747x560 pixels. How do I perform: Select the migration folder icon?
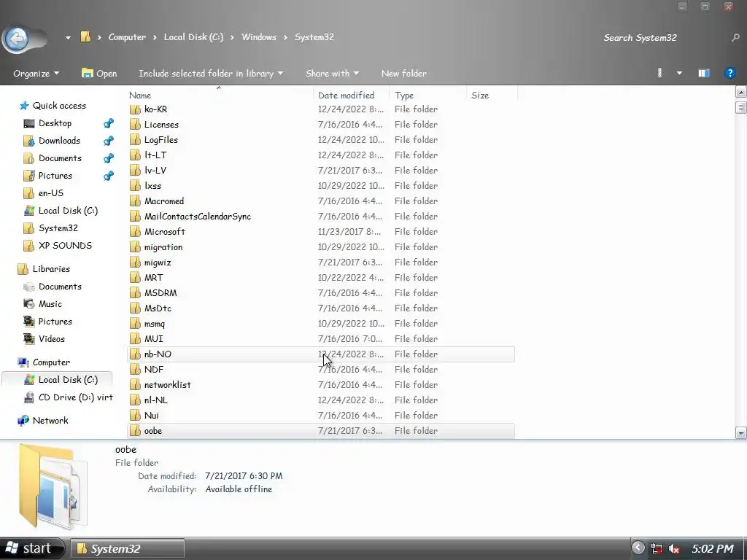[135, 247]
